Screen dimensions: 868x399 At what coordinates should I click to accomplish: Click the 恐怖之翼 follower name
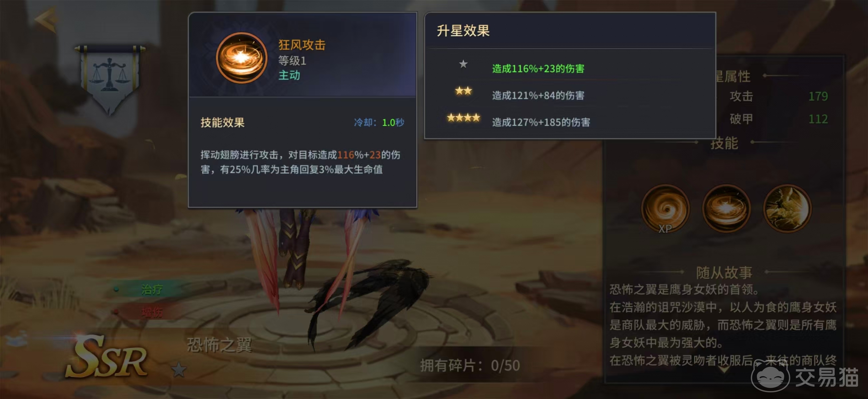[x=220, y=345]
